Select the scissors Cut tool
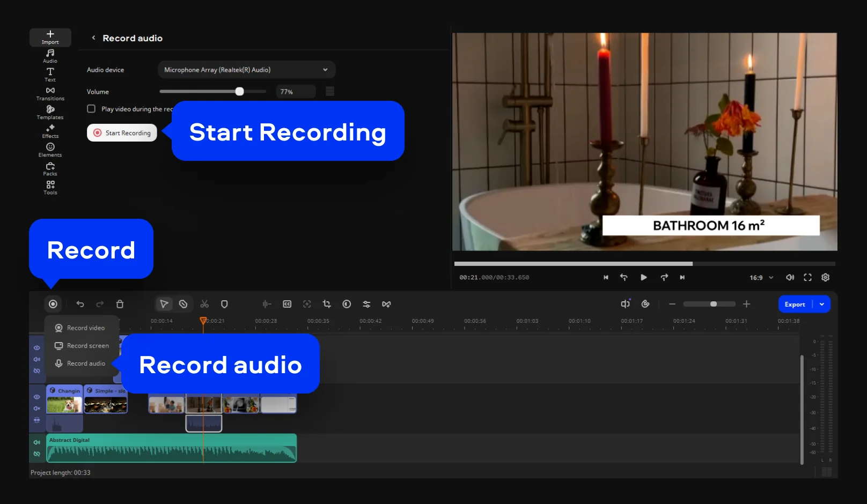The height and width of the screenshot is (504, 867). pos(204,304)
